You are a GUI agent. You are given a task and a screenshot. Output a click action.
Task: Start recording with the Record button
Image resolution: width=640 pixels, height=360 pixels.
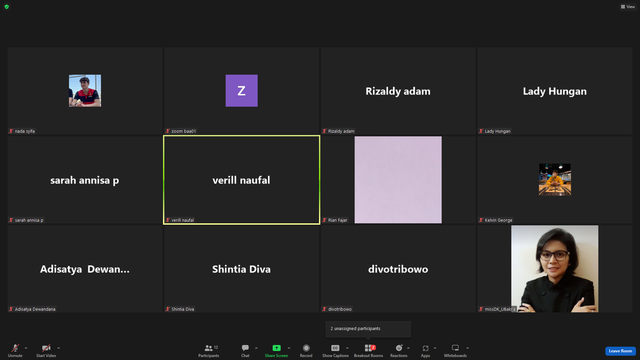point(306,350)
